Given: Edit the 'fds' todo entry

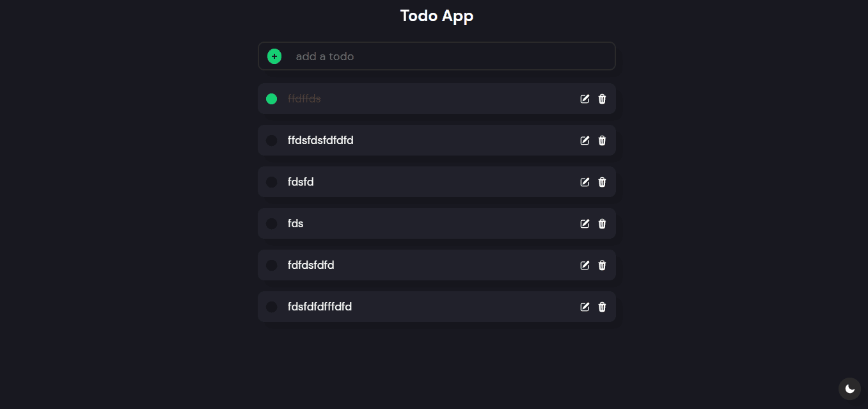Looking at the screenshot, I should click(x=585, y=223).
